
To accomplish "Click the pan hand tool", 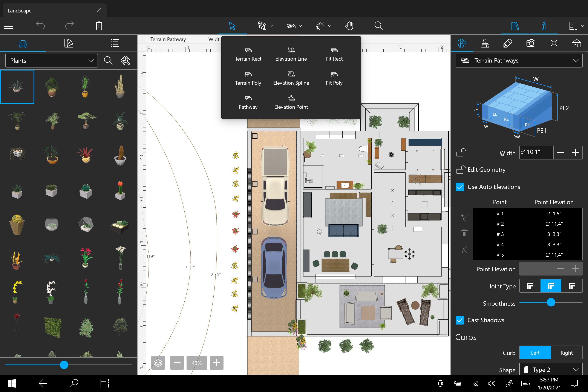I will [x=349, y=26].
